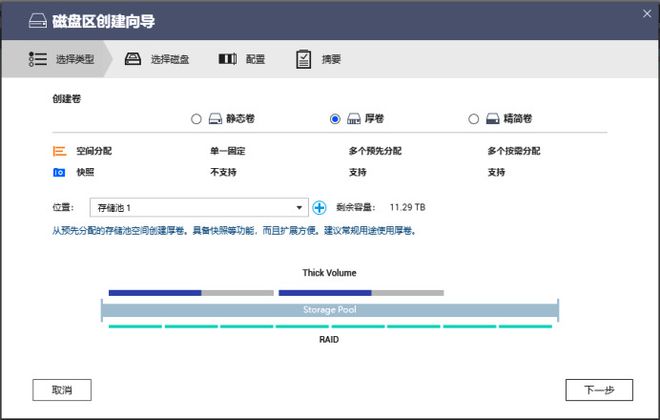Click the blue plus create pool icon
The width and height of the screenshot is (660, 420).
tap(319, 207)
